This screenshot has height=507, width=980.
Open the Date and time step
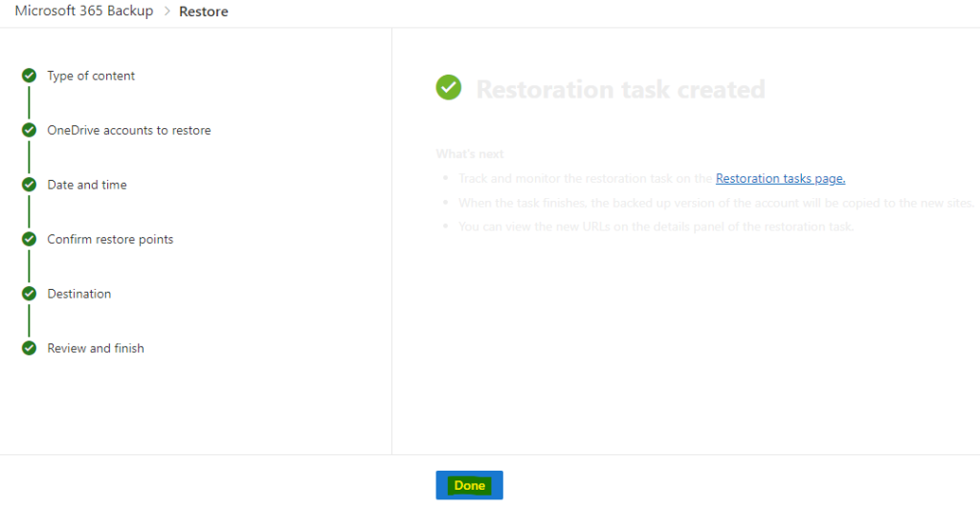coord(87,185)
